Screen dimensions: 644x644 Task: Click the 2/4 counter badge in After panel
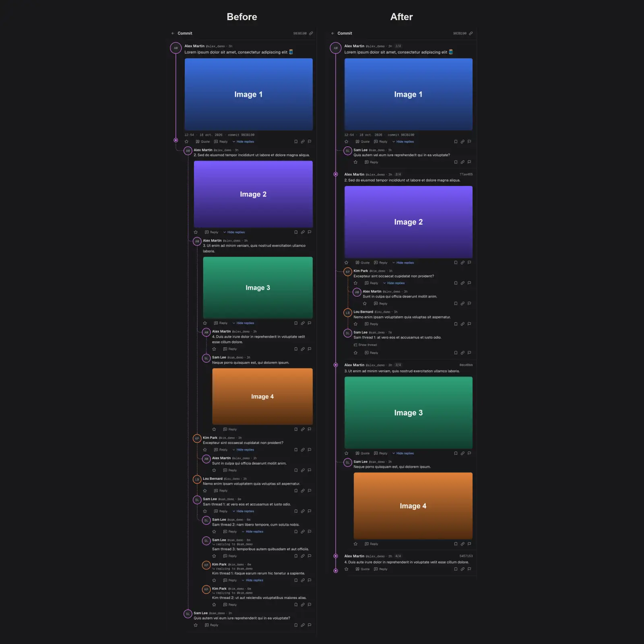coord(398,174)
